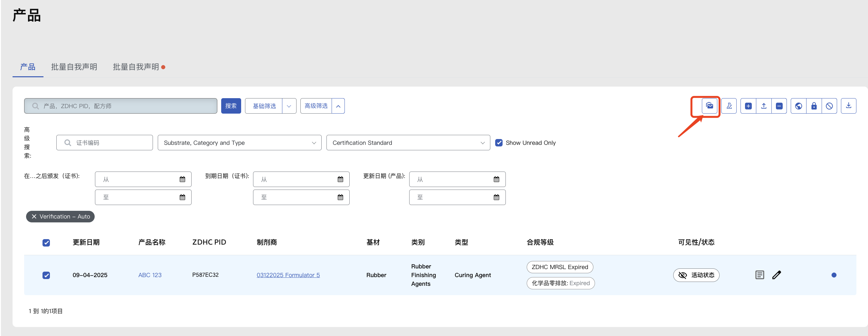Open calendar for product update To date

(496, 197)
